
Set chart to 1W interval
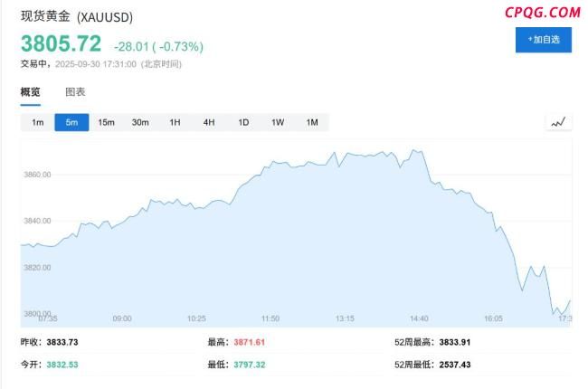coord(278,122)
